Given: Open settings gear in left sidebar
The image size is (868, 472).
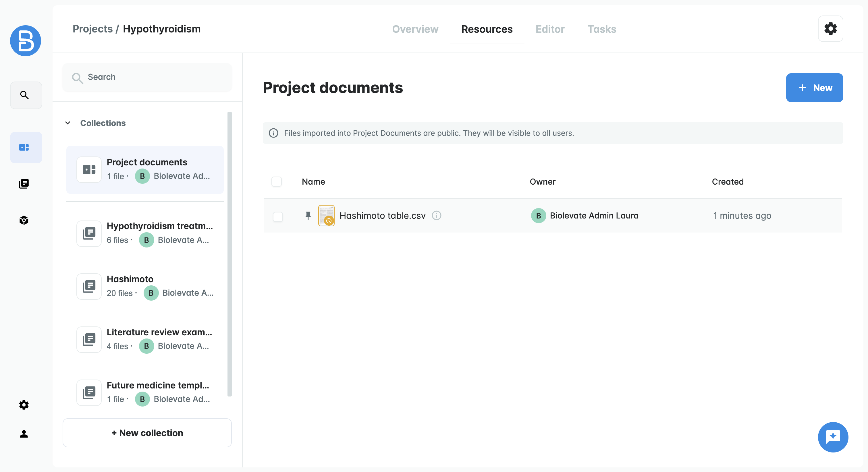Looking at the screenshot, I should 24,405.
